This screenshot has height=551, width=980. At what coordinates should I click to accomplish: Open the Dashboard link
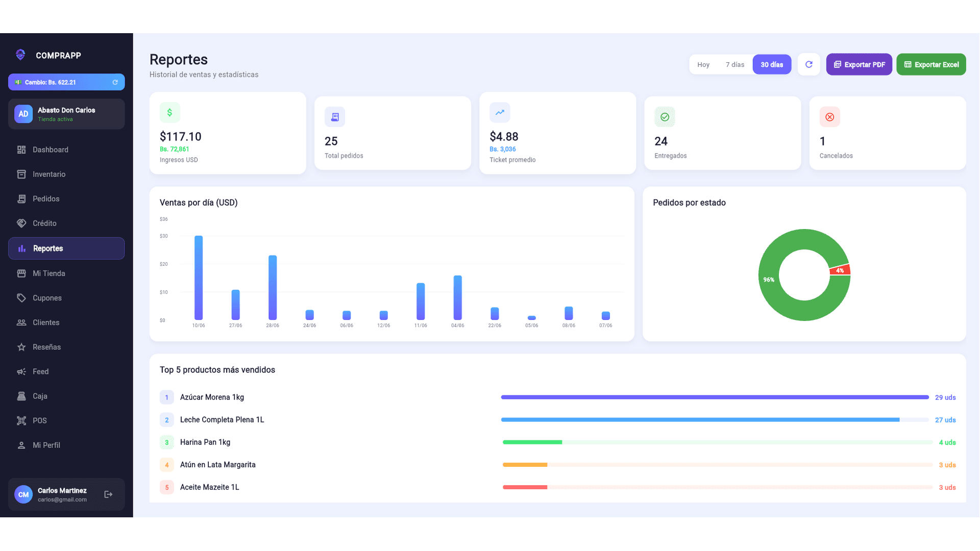tap(66, 149)
